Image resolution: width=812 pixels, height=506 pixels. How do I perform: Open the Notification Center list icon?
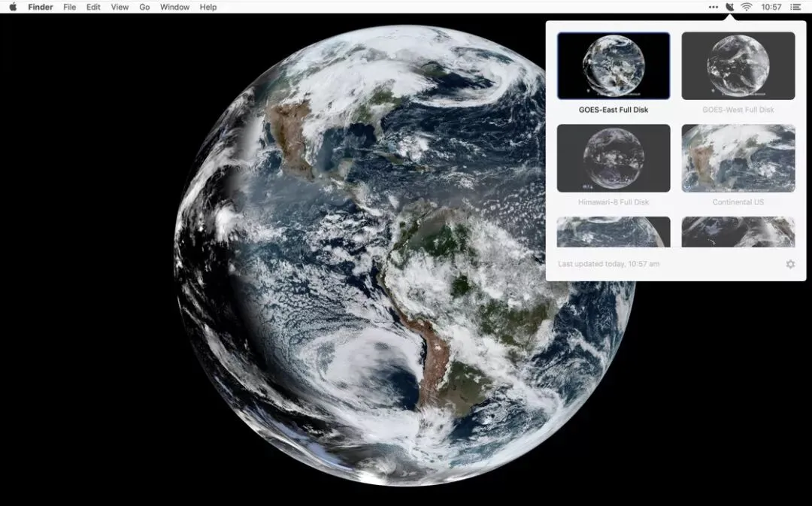pos(795,8)
